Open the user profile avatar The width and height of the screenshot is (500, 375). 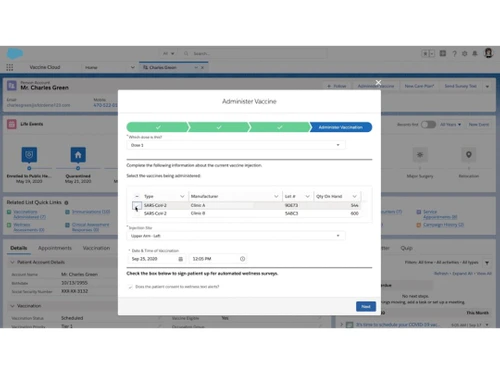click(x=488, y=53)
